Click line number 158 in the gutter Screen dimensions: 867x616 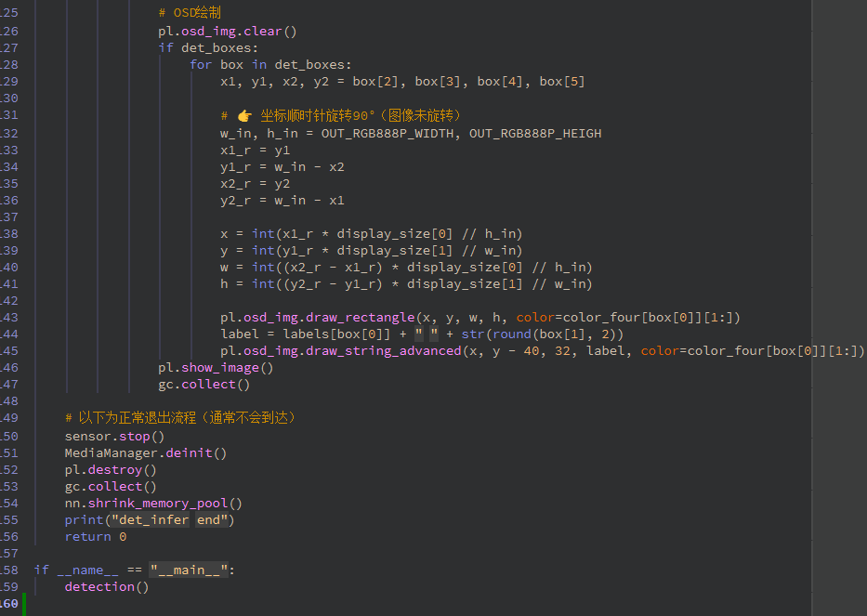(9, 570)
